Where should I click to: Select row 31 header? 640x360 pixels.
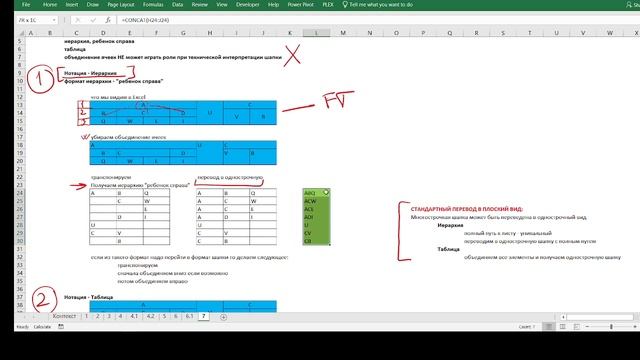tap(20, 249)
